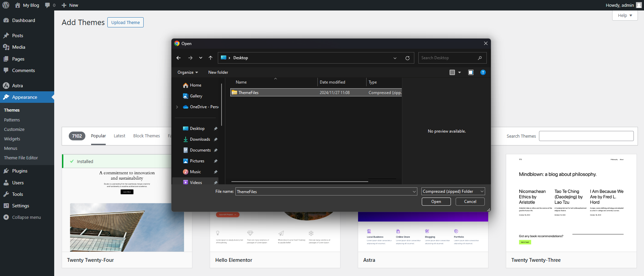Click the Forward arrow in Open dialog
The width and height of the screenshot is (644, 276).
pos(190,58)
